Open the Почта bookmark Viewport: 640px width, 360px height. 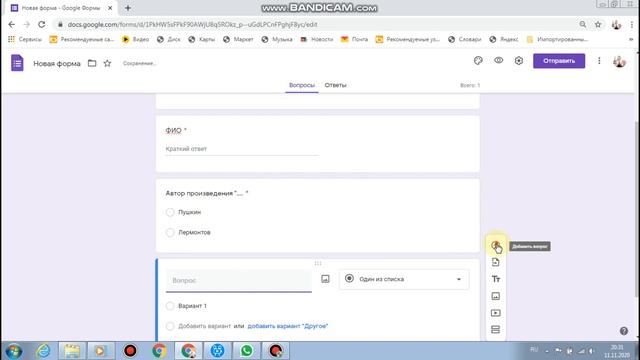(x=354, y=39)
